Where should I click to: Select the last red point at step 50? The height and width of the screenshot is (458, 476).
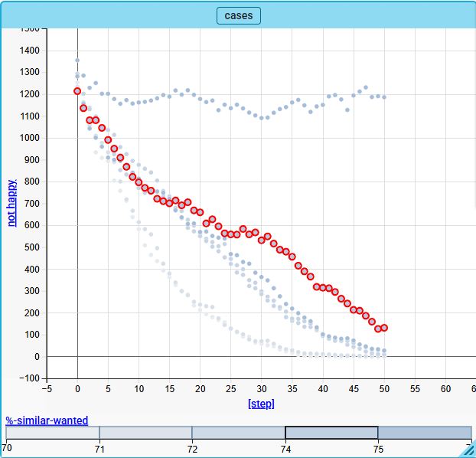click(384, 328)
